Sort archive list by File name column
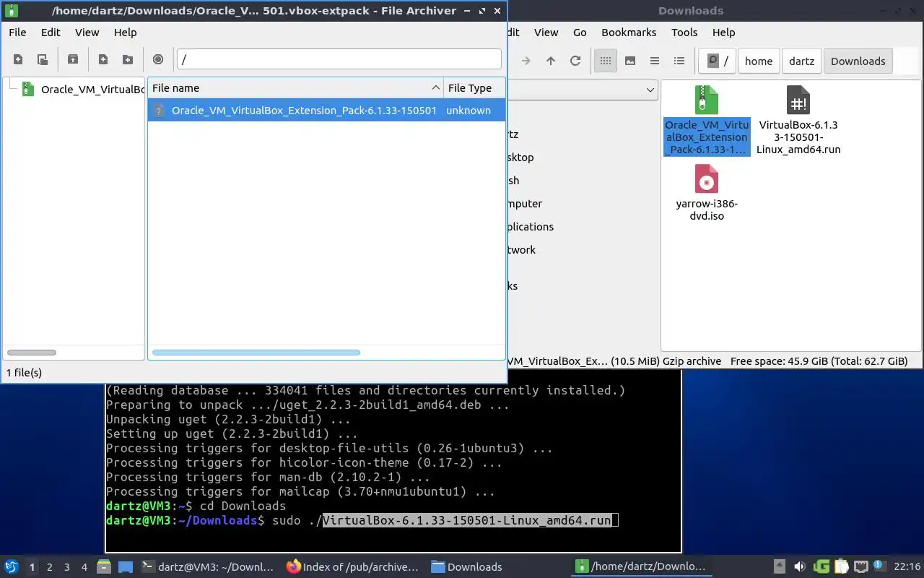This screenshot has height=578, width=924. pos(295,88)
